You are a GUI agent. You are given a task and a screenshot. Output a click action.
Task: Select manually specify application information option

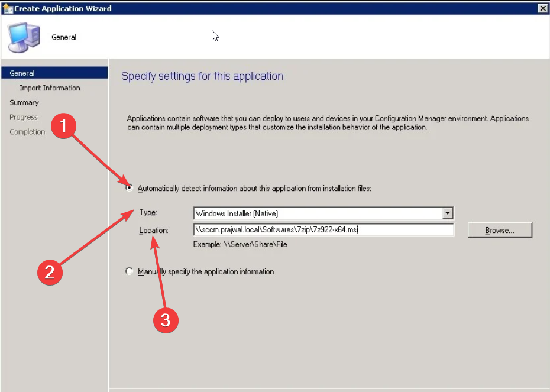point(130,271)
